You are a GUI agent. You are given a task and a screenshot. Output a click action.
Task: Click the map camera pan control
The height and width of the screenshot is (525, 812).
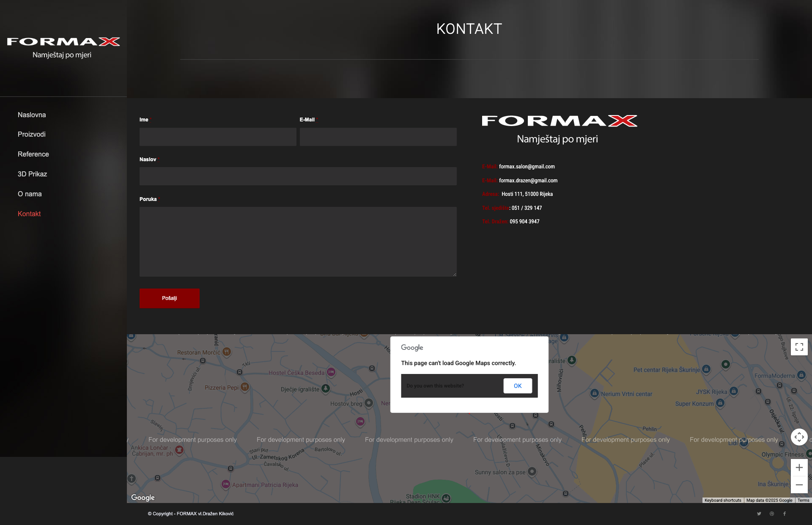pos(799,437)
